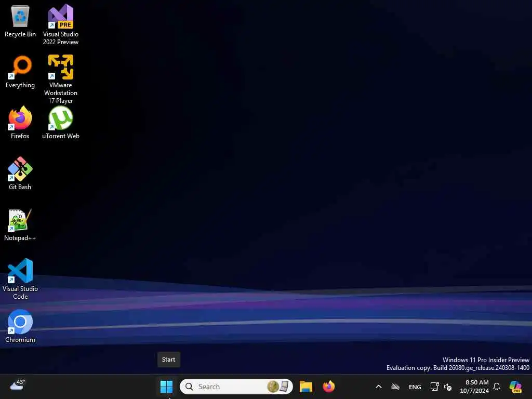Click the muted volume tray icon

coord(448,387)
